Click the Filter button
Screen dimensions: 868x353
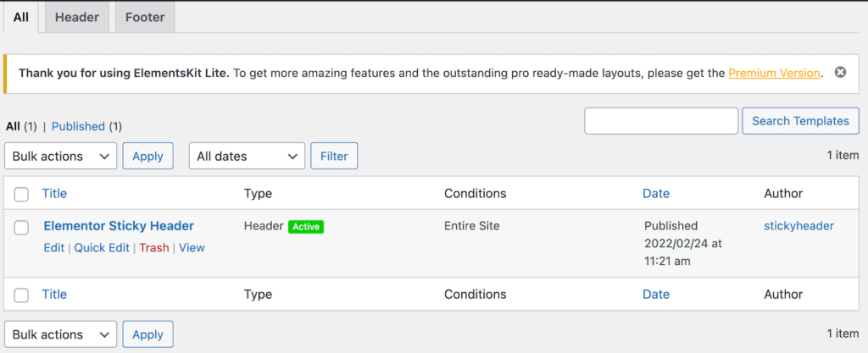click(x=334, y=157)
